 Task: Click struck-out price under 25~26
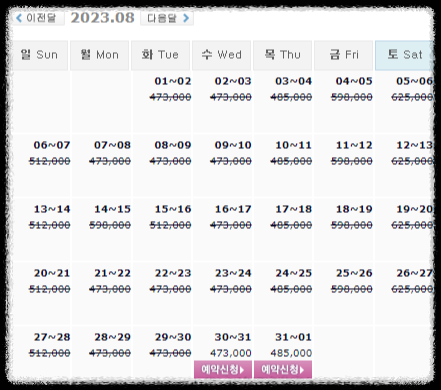pyautogui.click(x=352, y=289)
